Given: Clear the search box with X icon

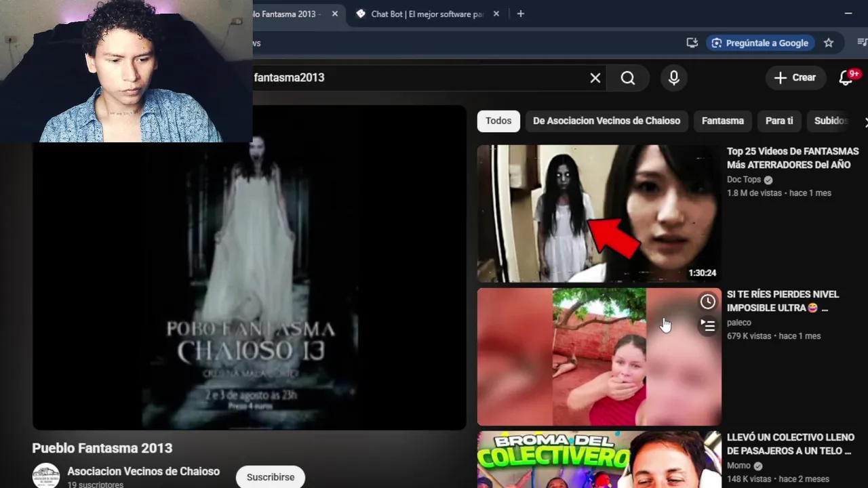Looking at the screenshot, I should 595,78.
